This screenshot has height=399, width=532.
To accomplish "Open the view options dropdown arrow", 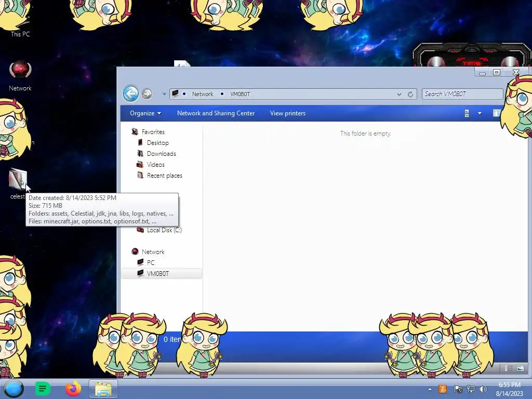I will click(480, 113).
